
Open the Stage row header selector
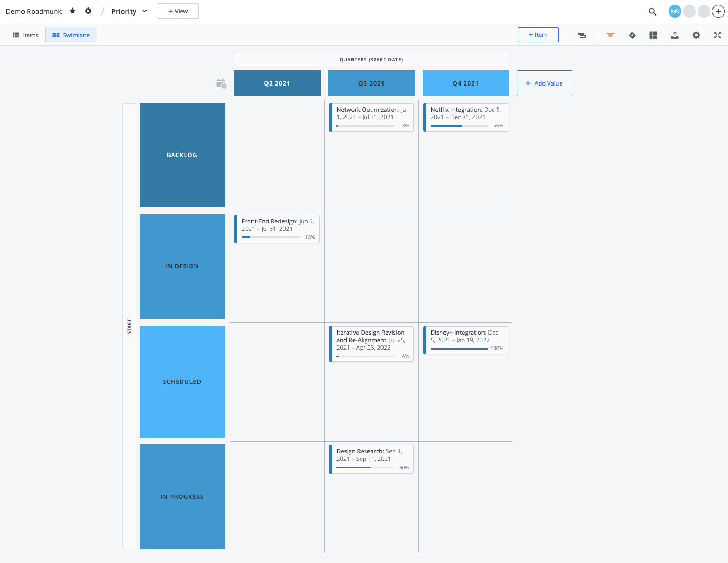[129, 326]
